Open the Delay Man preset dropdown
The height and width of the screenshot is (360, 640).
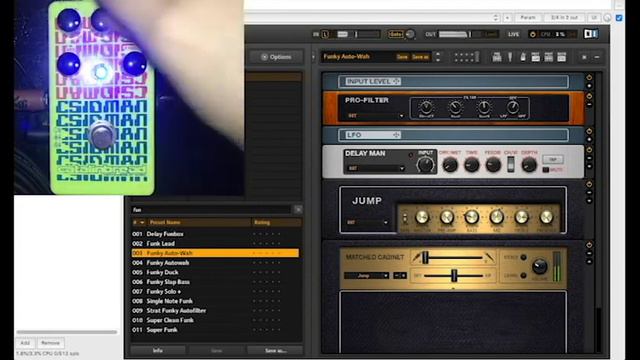point(375,168)
